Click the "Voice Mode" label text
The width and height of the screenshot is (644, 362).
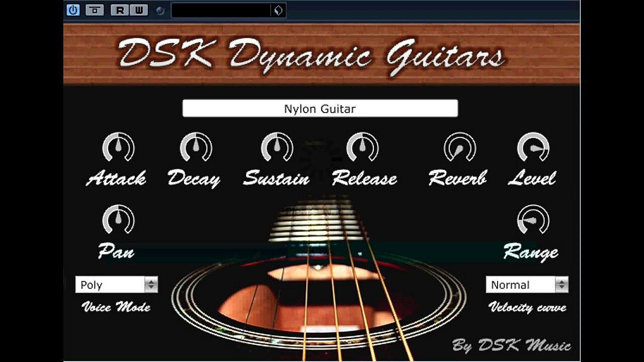(116, 307)
